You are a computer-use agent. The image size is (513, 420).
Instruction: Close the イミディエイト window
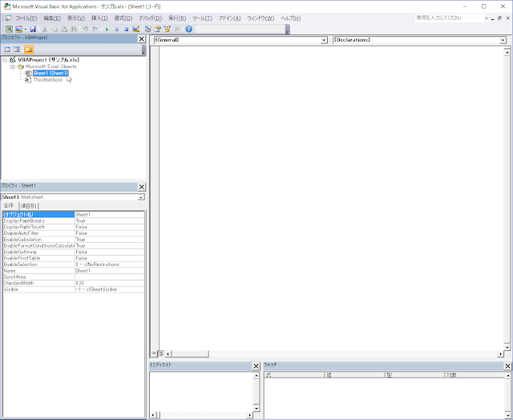point(256,366)
